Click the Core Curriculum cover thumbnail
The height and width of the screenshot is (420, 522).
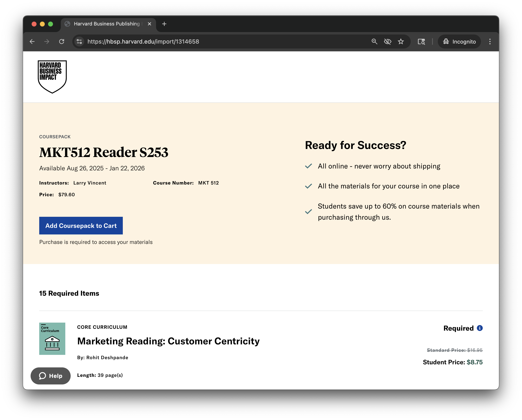(x=52, y=339)
